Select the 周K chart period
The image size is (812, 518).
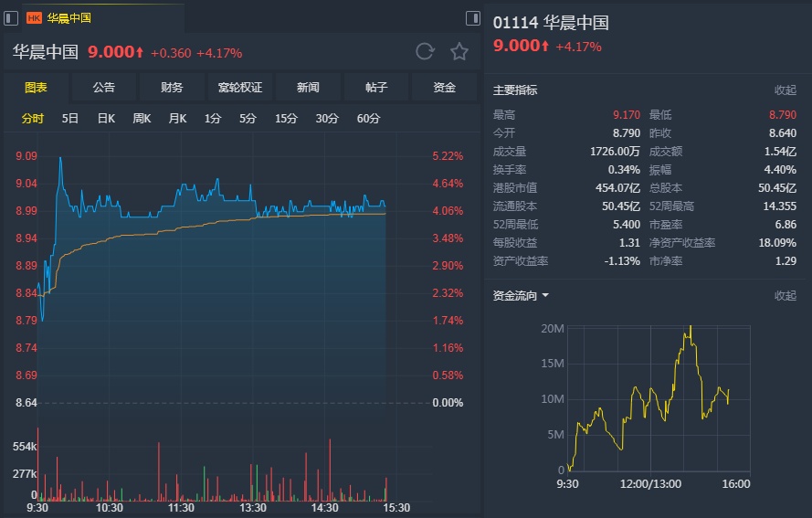tap(142, 118)
